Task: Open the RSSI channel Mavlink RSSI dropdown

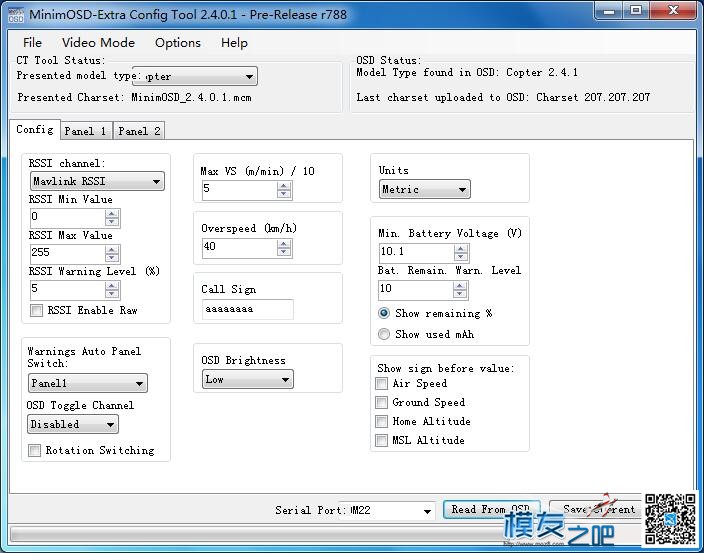Action: point(97,181)
